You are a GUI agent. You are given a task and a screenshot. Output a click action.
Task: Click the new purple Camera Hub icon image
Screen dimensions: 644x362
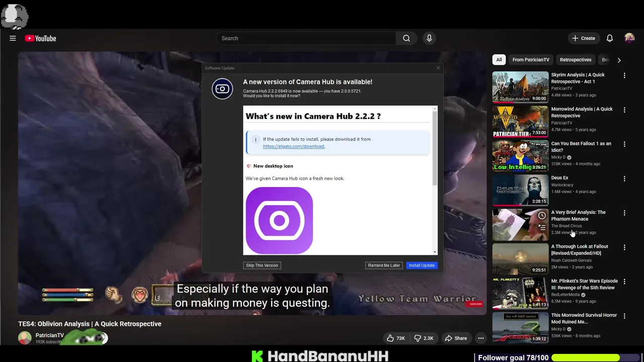[279, 221]
